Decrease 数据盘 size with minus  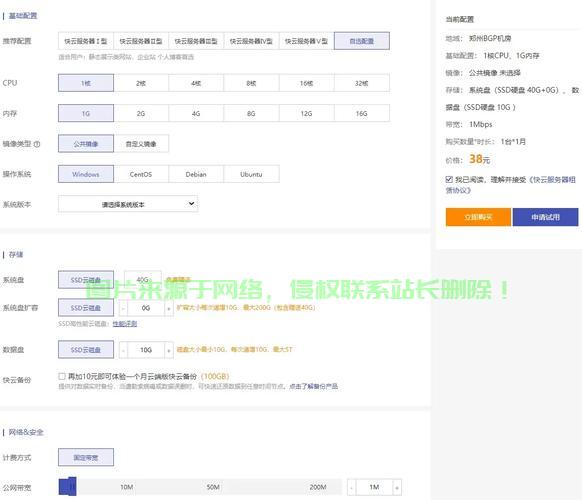[x=123, y=350]
